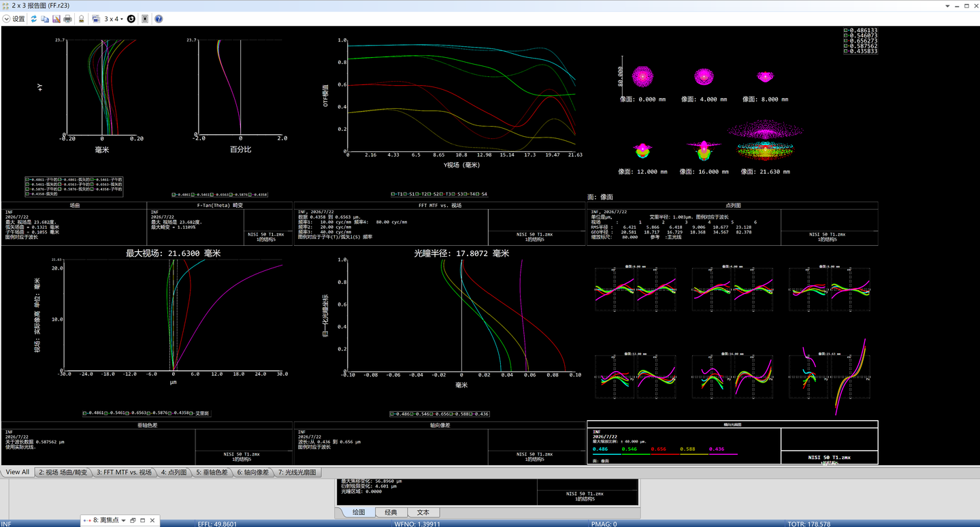The height and width of the screenshot is (527, 980).
Task: Select the 绘图 tab in the lower window
Action: coord(358,512)
